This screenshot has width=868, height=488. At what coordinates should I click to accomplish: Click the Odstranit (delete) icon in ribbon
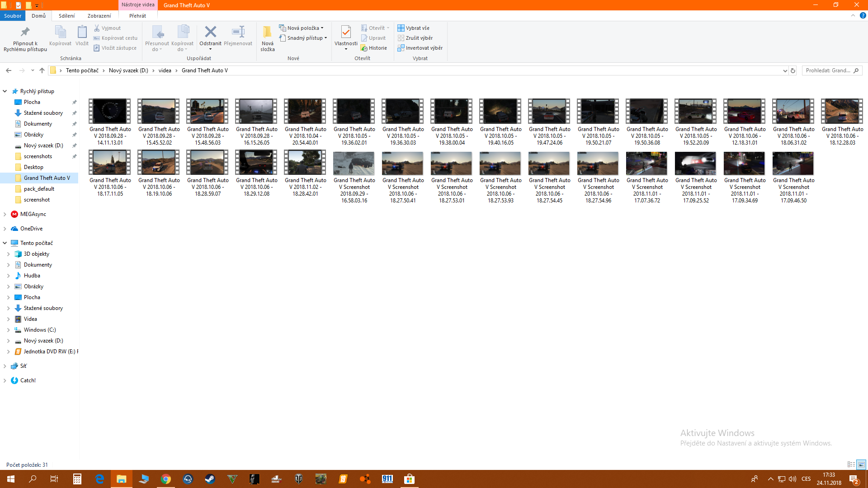(x=210, y=33)
